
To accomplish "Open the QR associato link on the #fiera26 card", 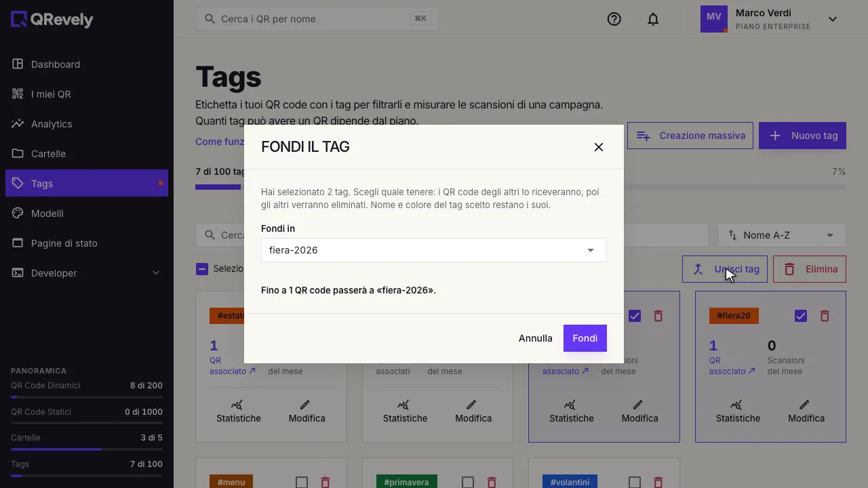I will pos(732,366).
